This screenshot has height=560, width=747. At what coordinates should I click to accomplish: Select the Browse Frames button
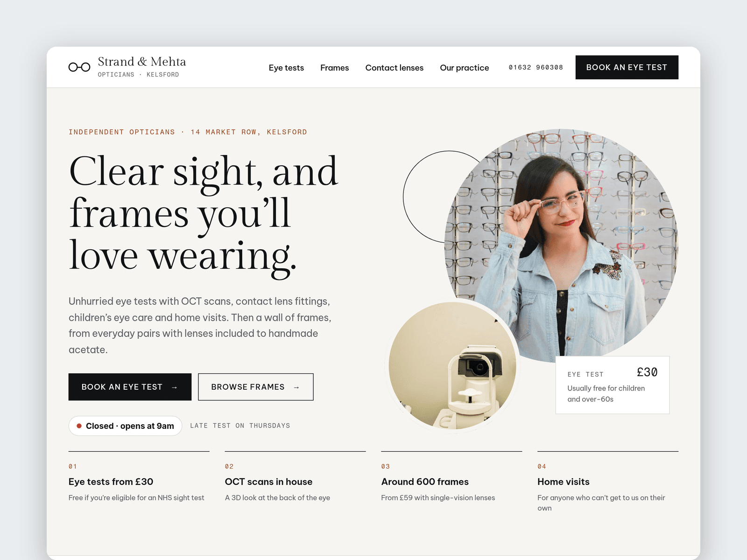(x=256, y=387)
